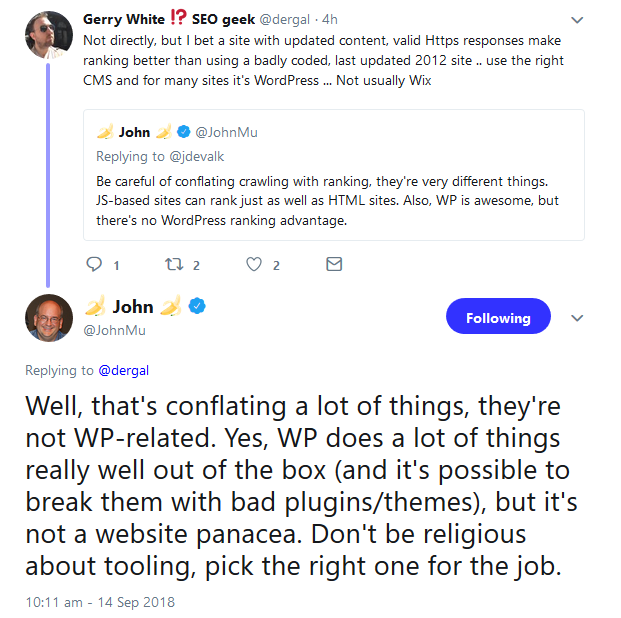This screenshot has height=618, width=621.
Task: Like Gerry White's tweet with the heart
Action: pyautogui.click(x=254, y=265)
